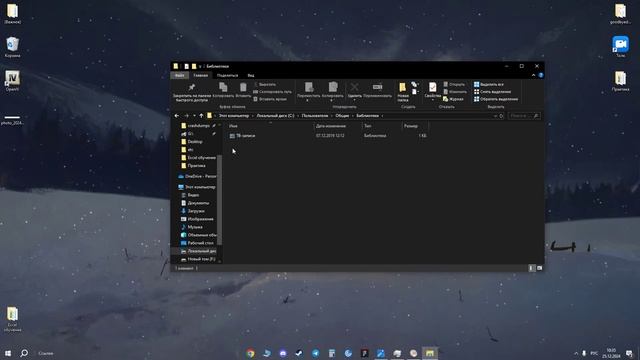Screen dimensions: 640x360
Task: Expand the Свойства dropdown arrow
Action: click(433, 100)
